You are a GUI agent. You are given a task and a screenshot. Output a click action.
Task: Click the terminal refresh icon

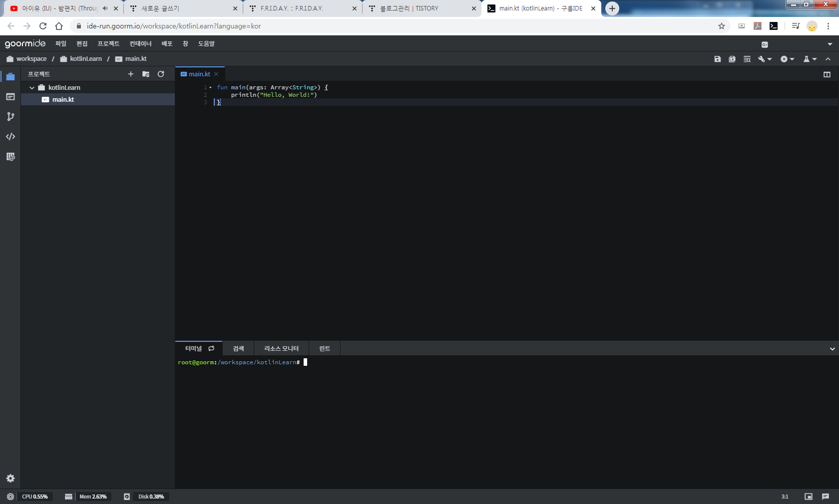tap(211, 348)
